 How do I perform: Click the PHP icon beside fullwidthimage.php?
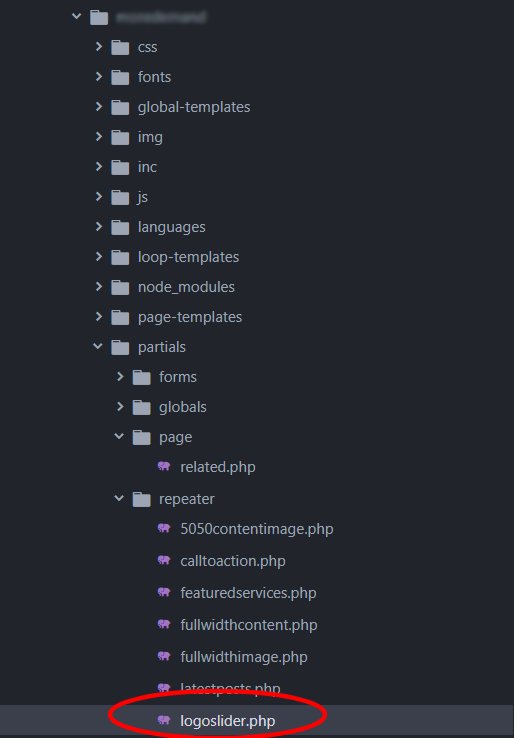click(x=164, y=656)
